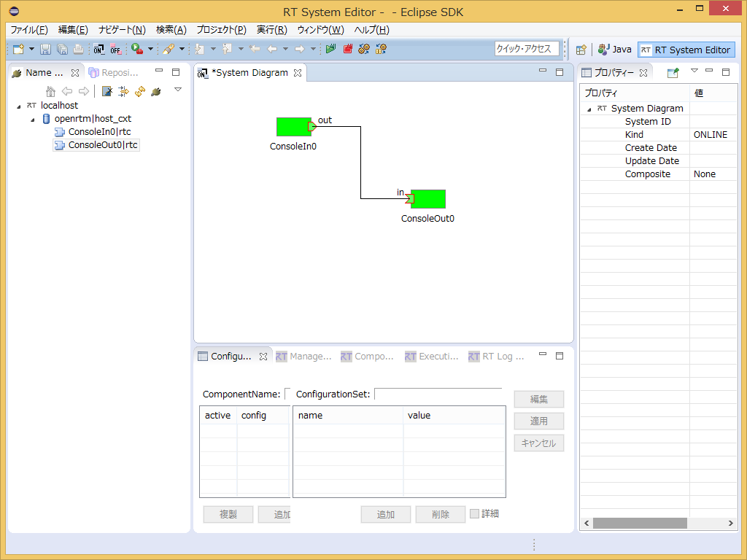Click the yellow Refresh icon in Name Service view
This screenshot has height=560, width=747.
pos(139,91)
